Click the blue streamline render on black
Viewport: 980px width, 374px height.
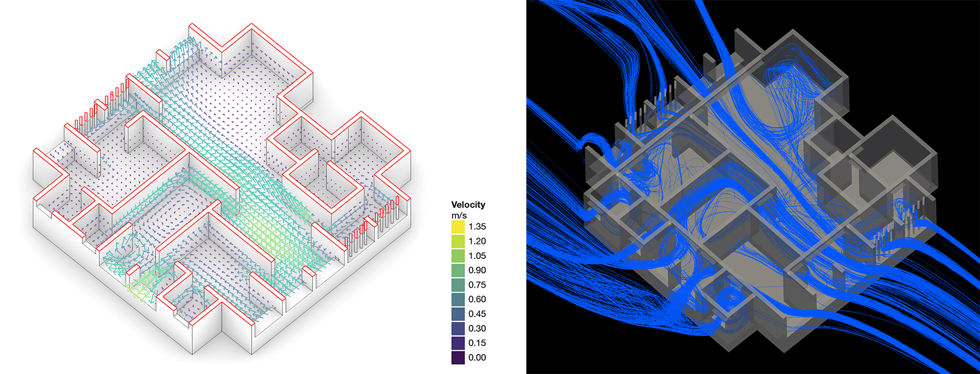pos(753,187)
